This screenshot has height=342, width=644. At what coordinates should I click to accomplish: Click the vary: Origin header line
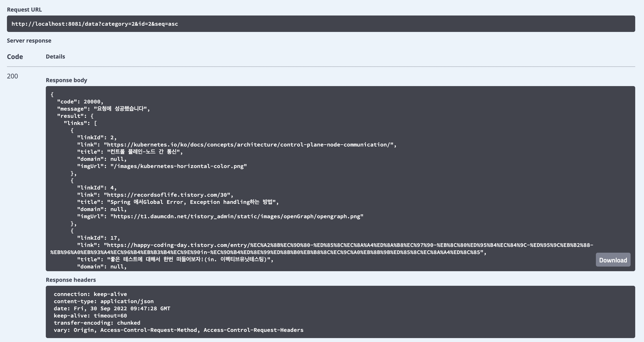click(178, 330)
